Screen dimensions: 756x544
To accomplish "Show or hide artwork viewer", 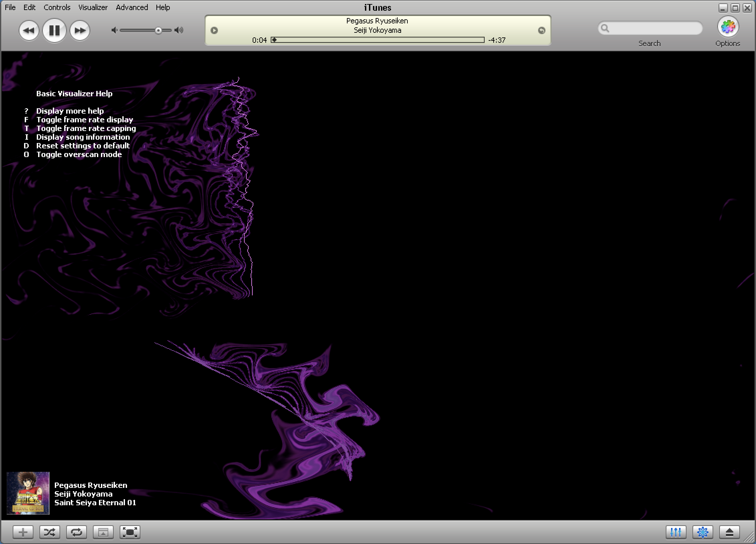I will (x=103, y=532).
